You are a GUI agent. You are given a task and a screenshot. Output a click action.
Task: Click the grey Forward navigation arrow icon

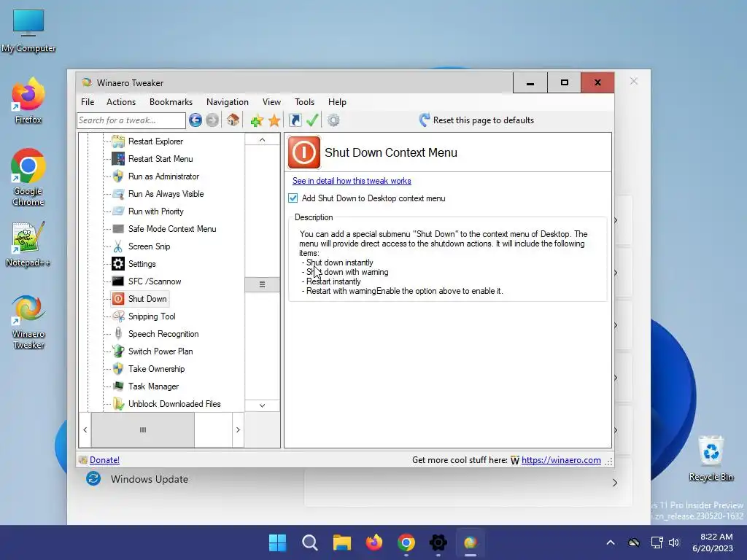(x=212, y=120)
